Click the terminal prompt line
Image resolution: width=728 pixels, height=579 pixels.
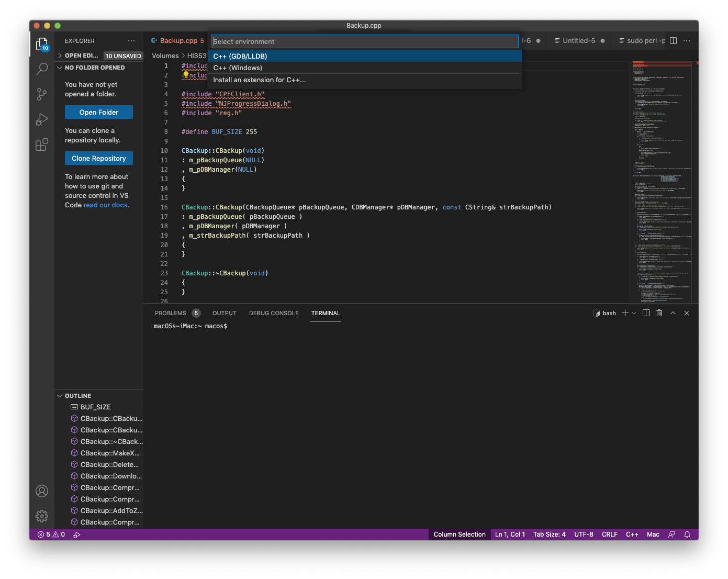191,326
